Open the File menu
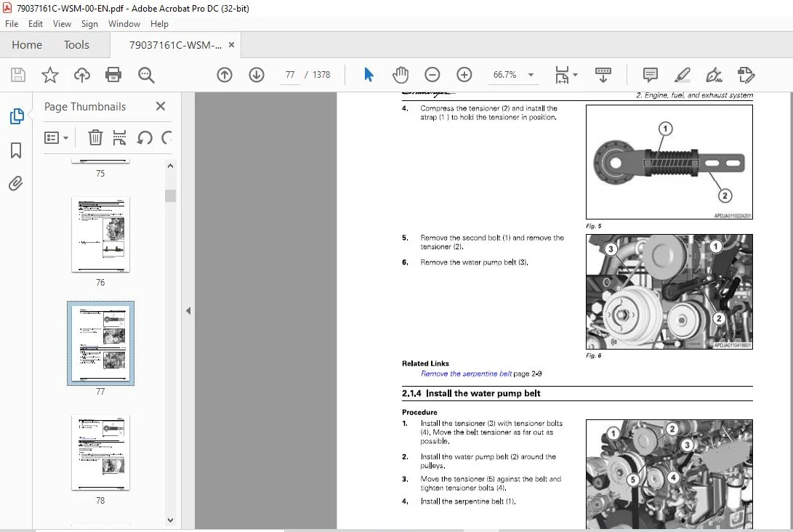Image resolution: width=793 pixels, height=532 pixels. (x=11, y=24)
